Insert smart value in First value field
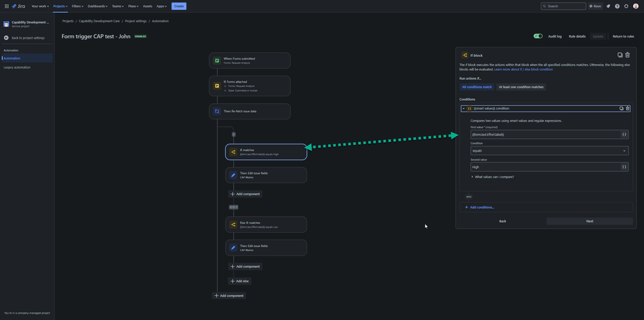 point(624,134)
